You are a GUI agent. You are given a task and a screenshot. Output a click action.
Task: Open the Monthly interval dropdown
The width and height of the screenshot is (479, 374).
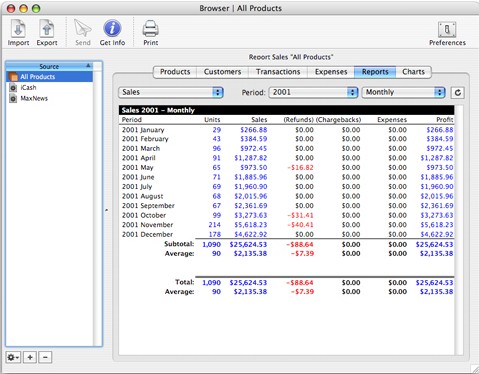pyautogui.click(x=404, y=92)
